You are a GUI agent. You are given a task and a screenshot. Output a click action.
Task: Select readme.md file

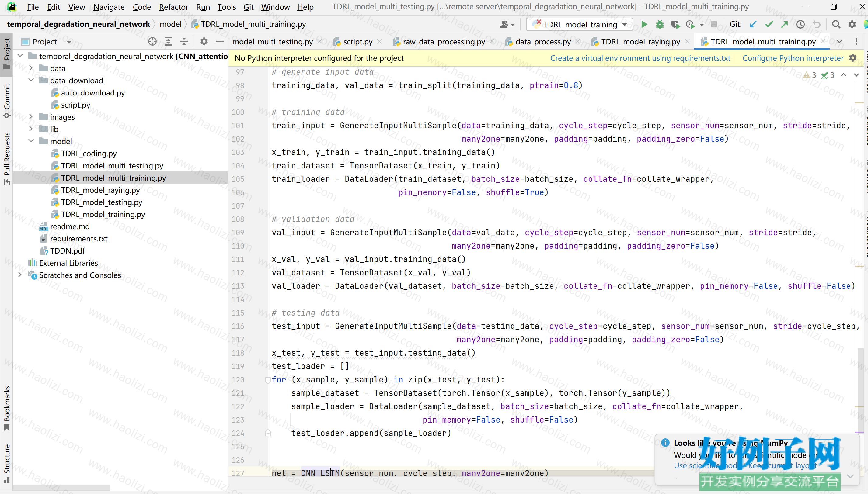click(70, 226)
